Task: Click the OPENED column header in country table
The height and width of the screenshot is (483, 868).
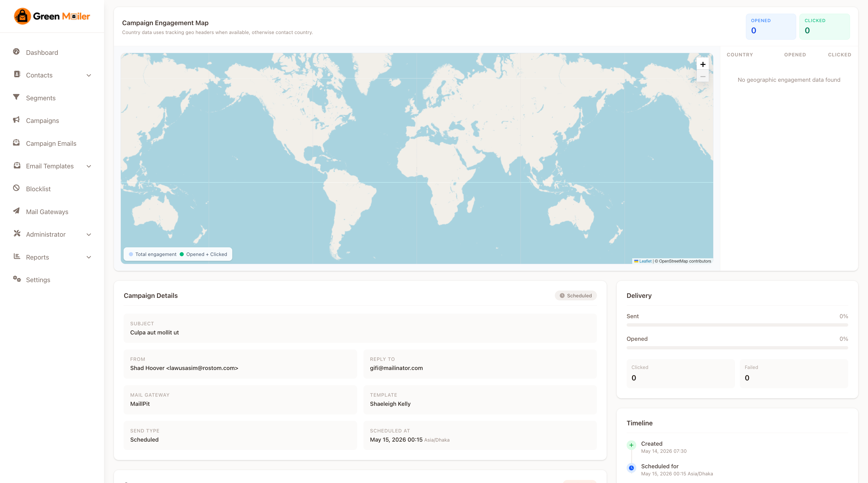Action: [x=795, y=55]
